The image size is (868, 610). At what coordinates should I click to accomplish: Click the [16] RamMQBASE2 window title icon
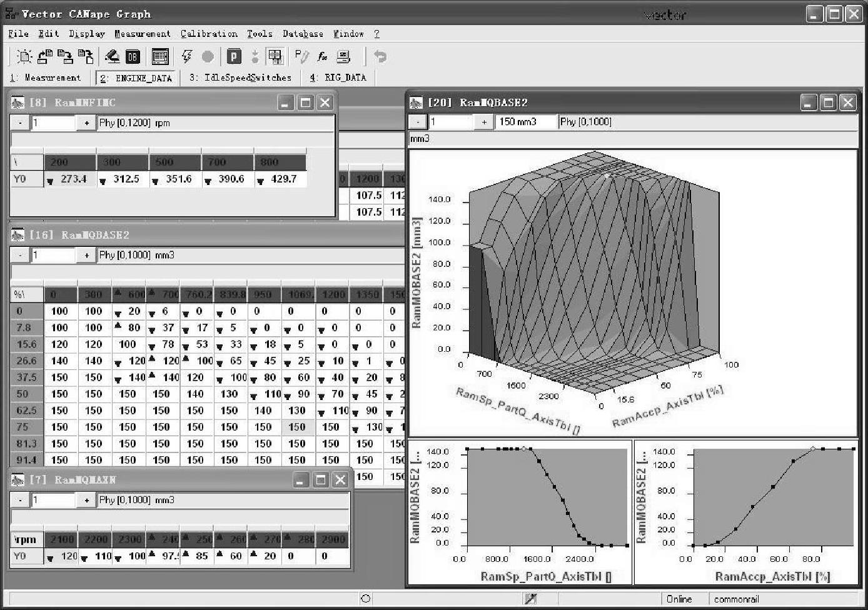point(18,235)
